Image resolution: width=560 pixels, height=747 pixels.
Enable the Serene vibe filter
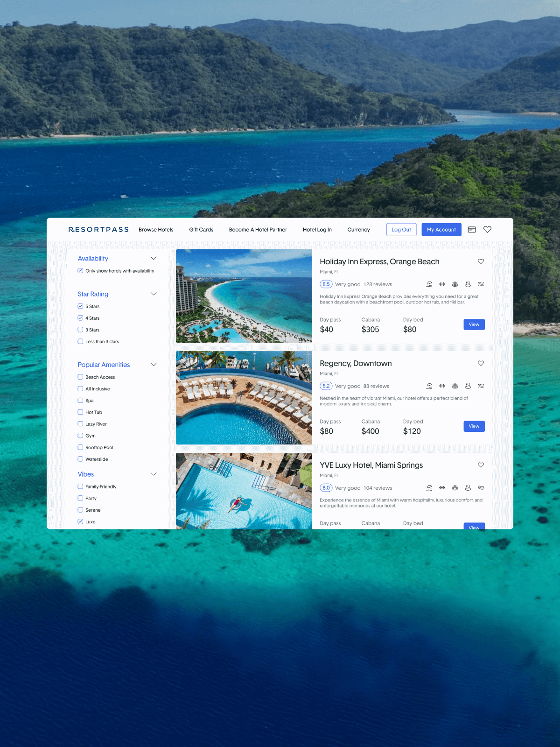[x=80, y=510]
